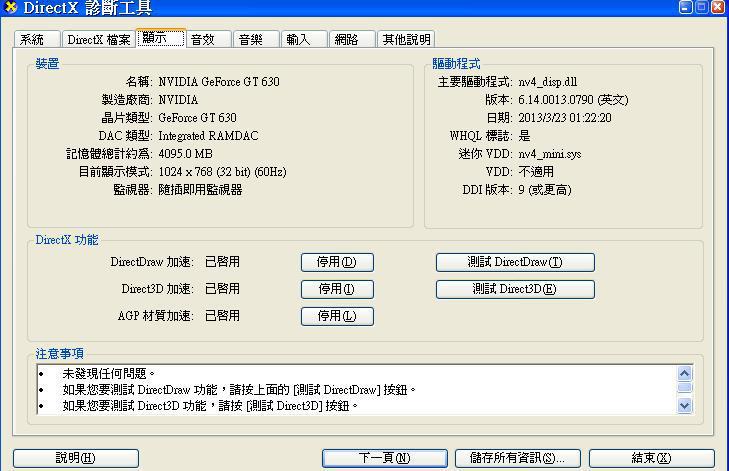
Task: Switch to the 音效 tab
Action: coord(208,40)
